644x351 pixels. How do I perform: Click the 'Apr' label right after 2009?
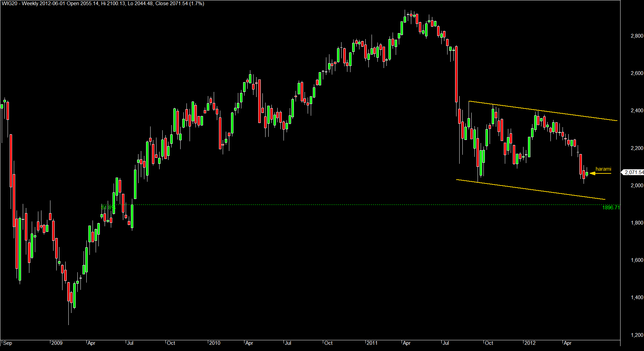tap(91, 343)
